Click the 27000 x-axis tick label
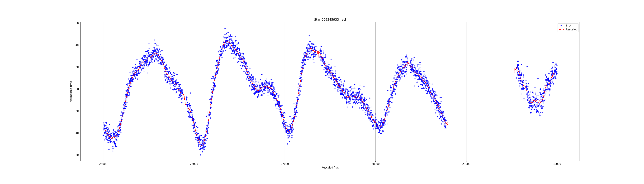Image resolution: width=644 pixels, height=184 pixels. tap(284, 164)
